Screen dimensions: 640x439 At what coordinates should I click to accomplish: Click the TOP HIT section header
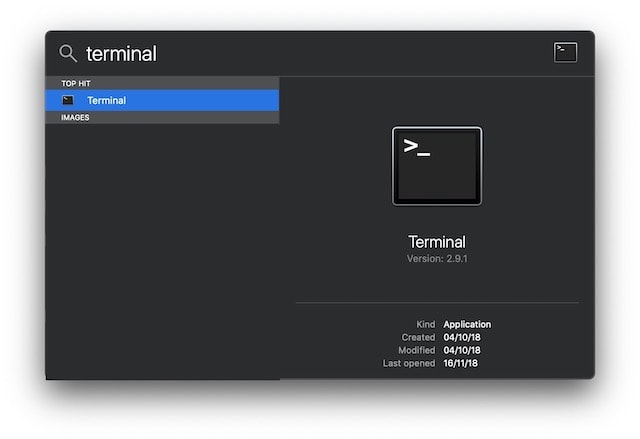coord(162,83)
